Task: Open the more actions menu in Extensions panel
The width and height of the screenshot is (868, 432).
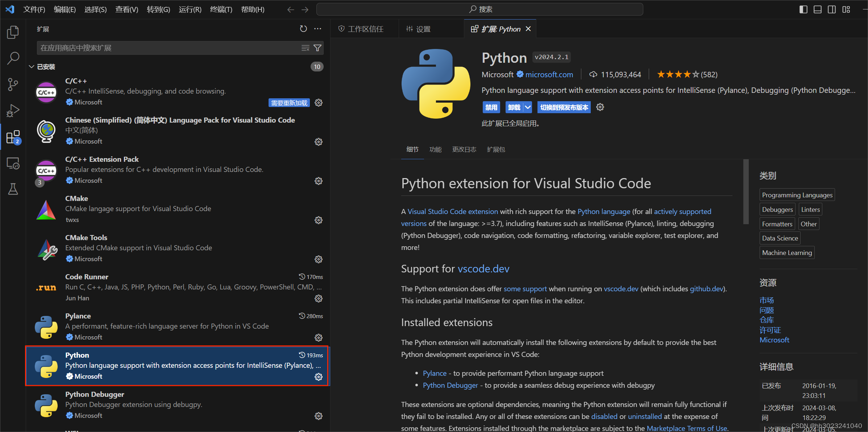Action: [318, 29]
